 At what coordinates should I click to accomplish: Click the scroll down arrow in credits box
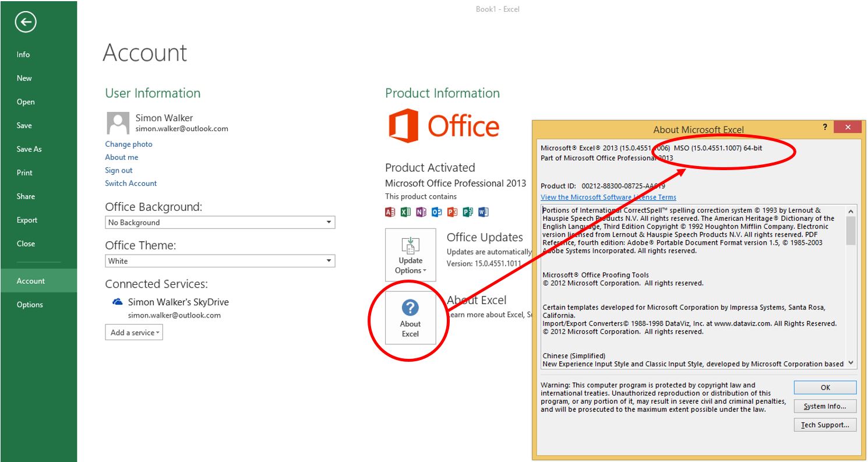(851, 363)
